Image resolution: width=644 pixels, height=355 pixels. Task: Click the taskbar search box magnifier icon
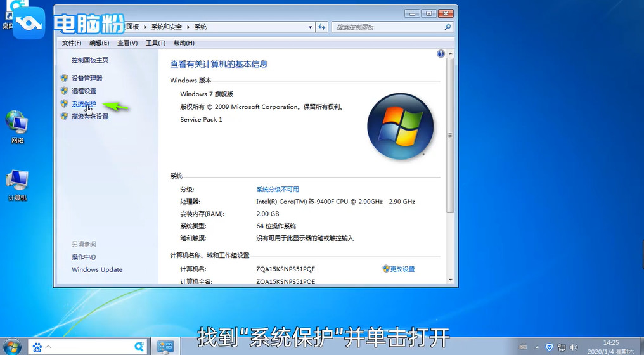[x=139, y=347]
